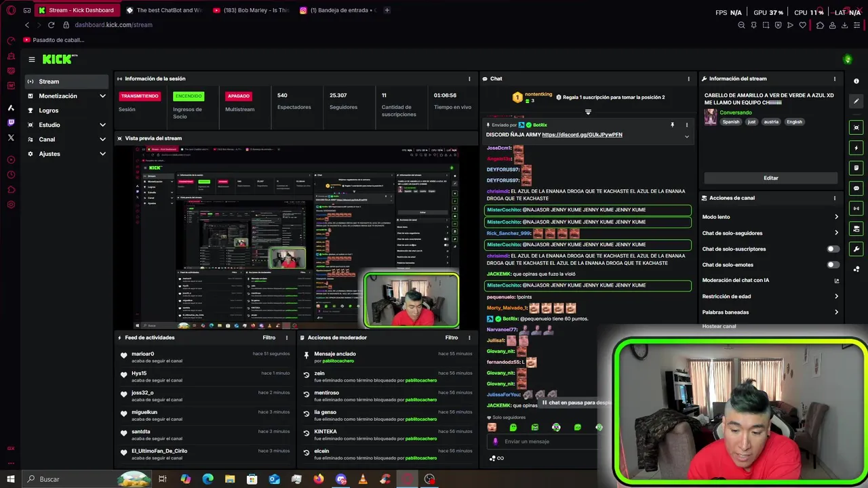Switch to the Bob Marley YouTube tab
This screenshot has width=868, height=488.
coord(252,10)
